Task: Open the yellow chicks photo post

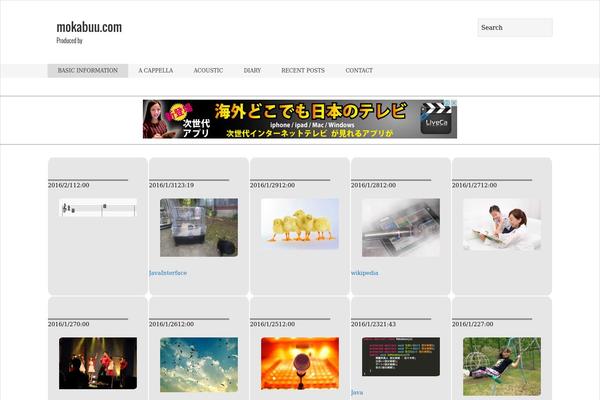Action: pos(300,224)
